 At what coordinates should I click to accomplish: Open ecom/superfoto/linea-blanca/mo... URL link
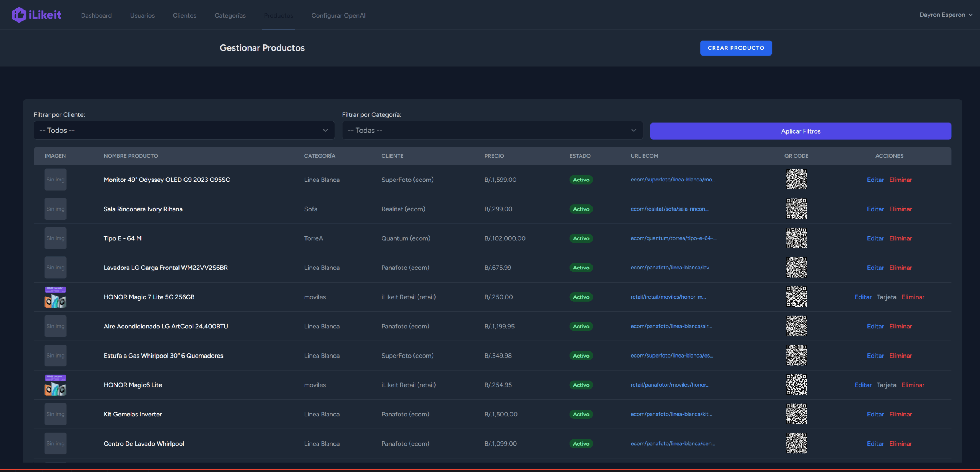pyautogui.click(x=673, y=180)
